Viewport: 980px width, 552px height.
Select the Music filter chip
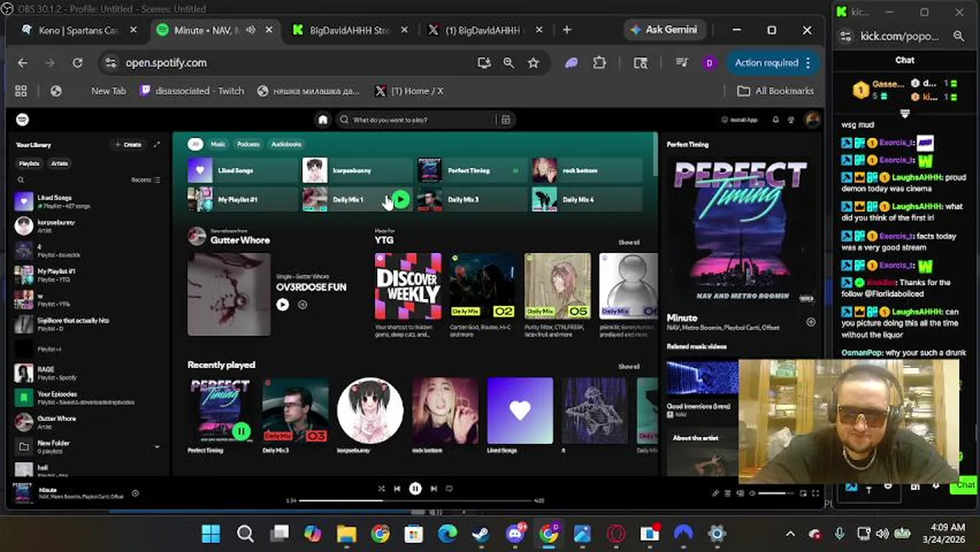(x=219, y=144)
